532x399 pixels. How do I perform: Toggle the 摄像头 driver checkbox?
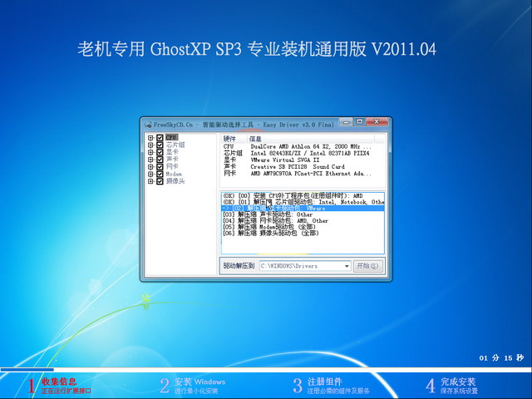[x=160, y=180]
